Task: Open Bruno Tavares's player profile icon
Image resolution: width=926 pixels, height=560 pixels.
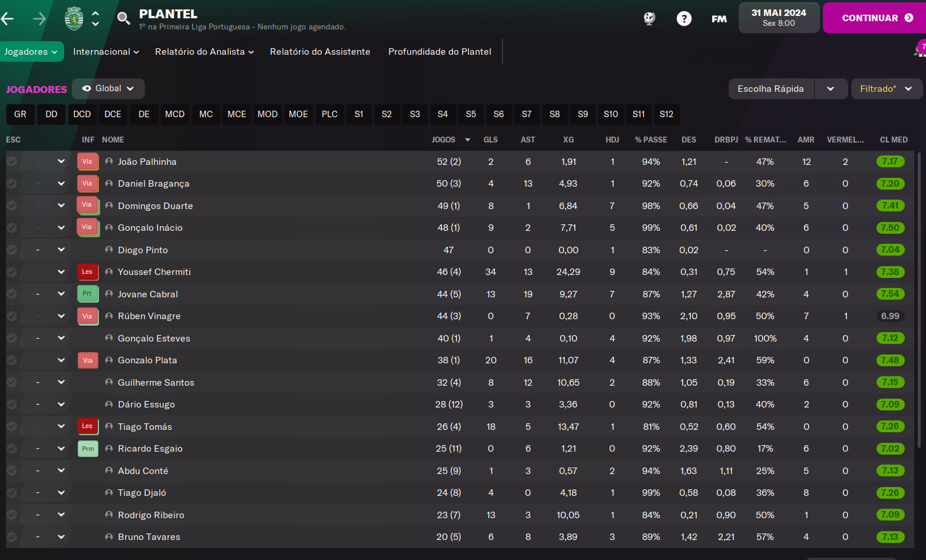Action: coord(109,536)
